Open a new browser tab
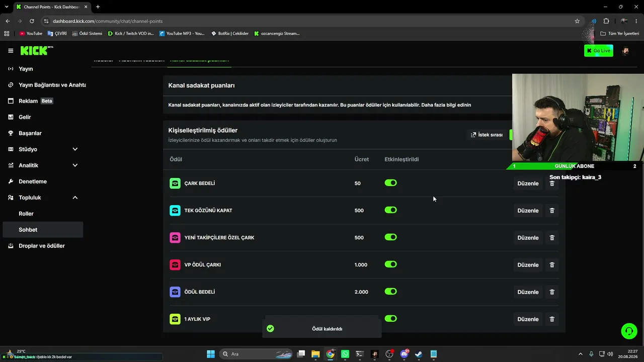Screen dimensions: 644x362 98,7
